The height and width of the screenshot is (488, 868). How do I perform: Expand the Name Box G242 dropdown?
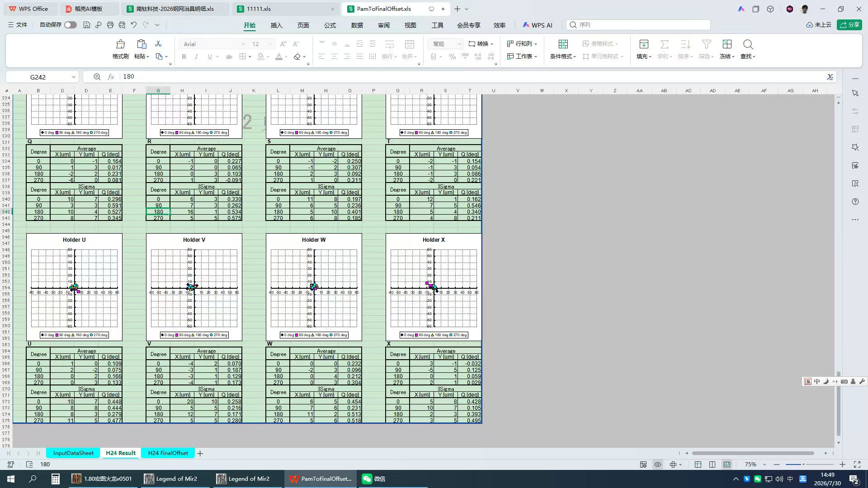point(73,77)
